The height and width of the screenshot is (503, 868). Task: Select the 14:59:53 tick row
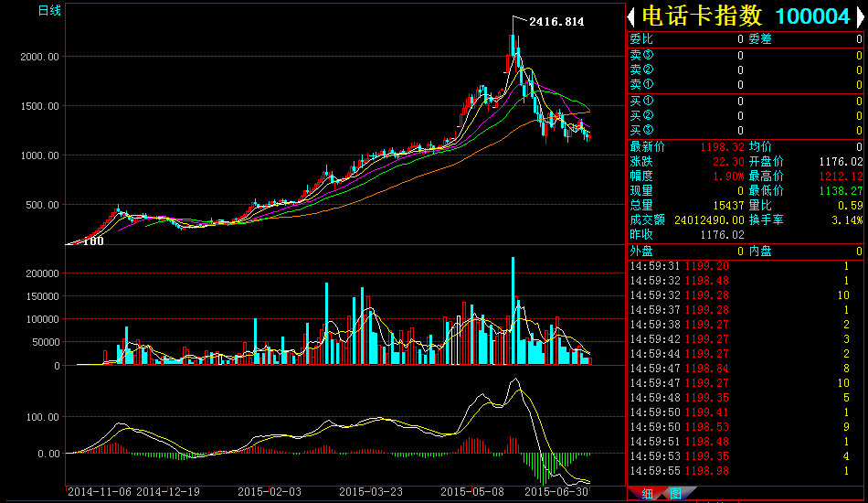coord(746,456)
